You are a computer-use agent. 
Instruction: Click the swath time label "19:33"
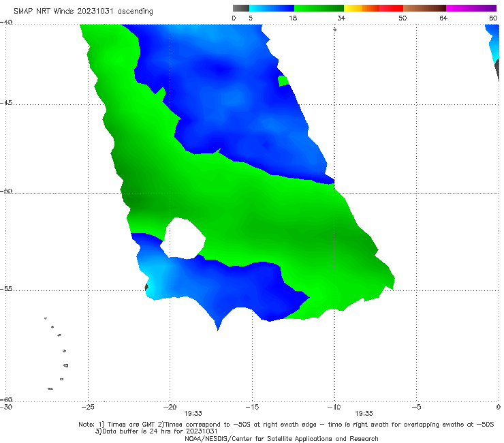click(x=193, y=414)
